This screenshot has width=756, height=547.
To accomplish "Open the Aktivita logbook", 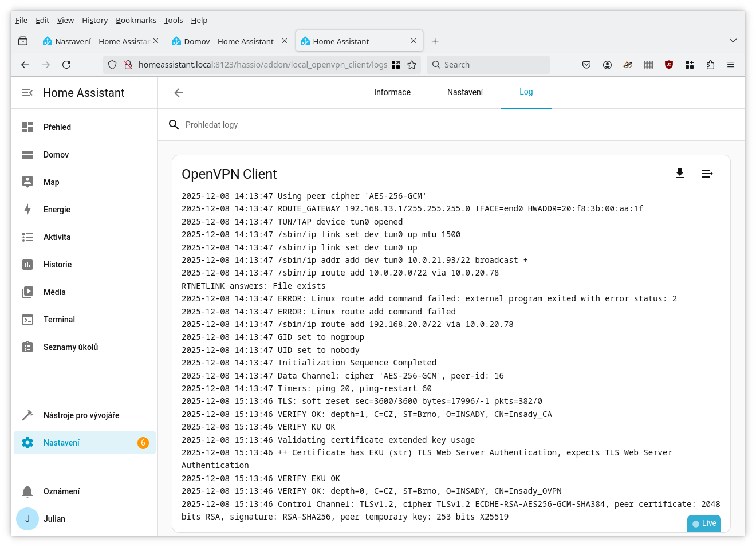I will (85, 237).
